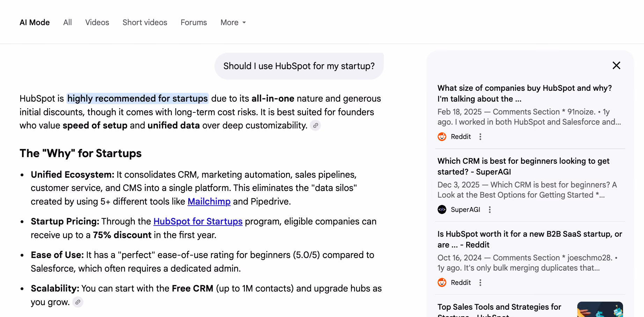Viewport: 644px width, 317px height.
Task: Open the Short videos tab
Action: coord(145,22)
